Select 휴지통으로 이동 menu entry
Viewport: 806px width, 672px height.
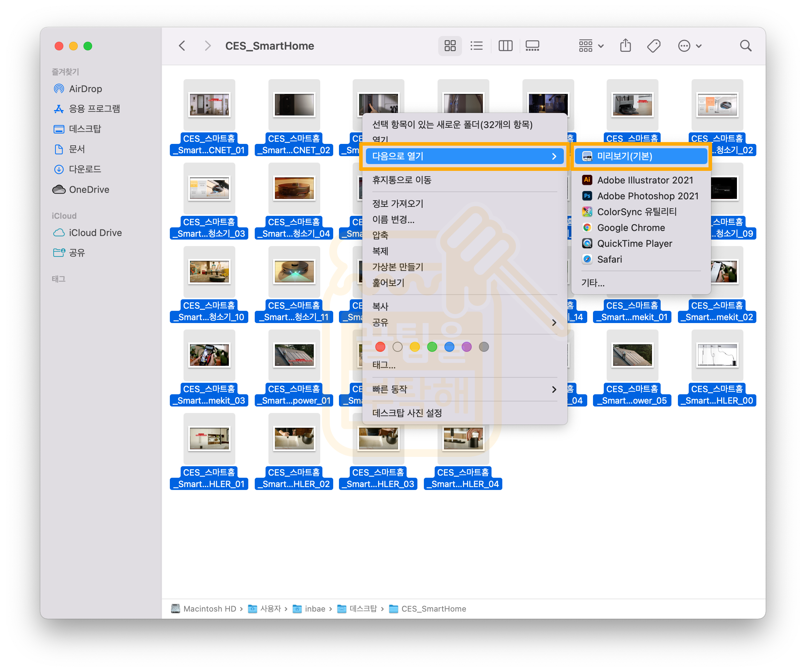click(x=402, y=180)
